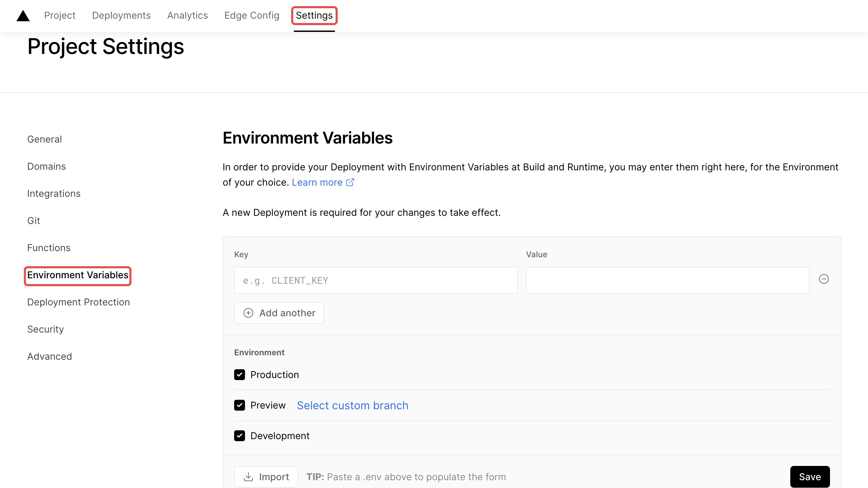Open General settings in sidebar
Viewport: 868px width, 488px height.
[x=44, y=139]
